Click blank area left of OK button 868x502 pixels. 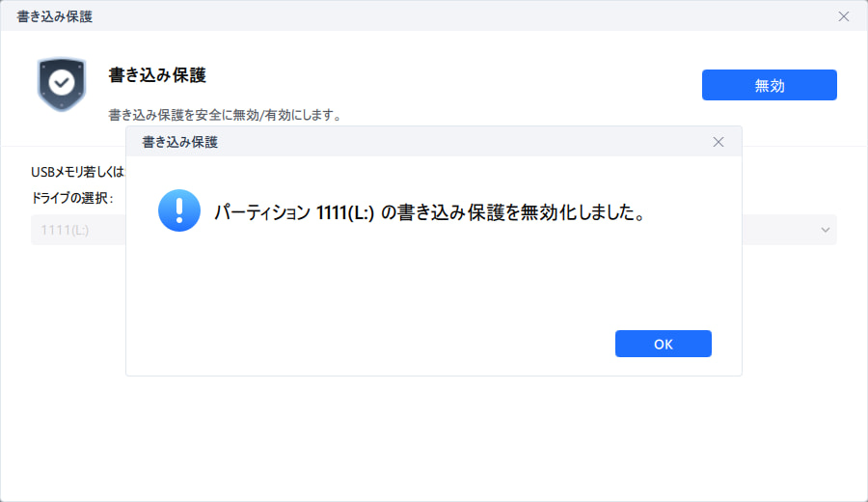(x=386, y=344)
